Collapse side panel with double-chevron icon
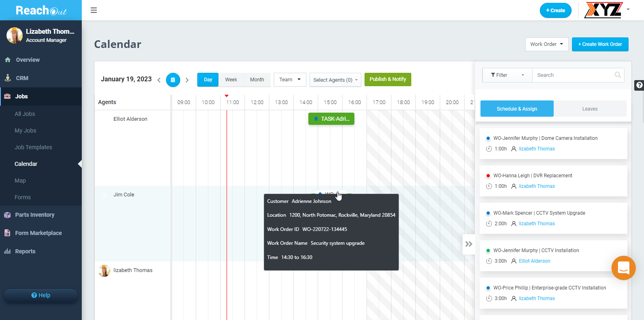The image size is (644, 320). pyautogui.click(x=469, y=244)
